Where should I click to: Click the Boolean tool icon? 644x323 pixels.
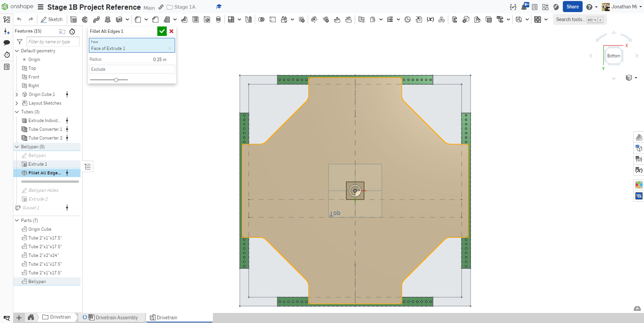[261, 19]
